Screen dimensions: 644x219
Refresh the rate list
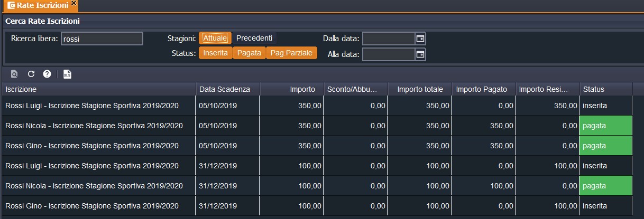(x=31, y=74)
